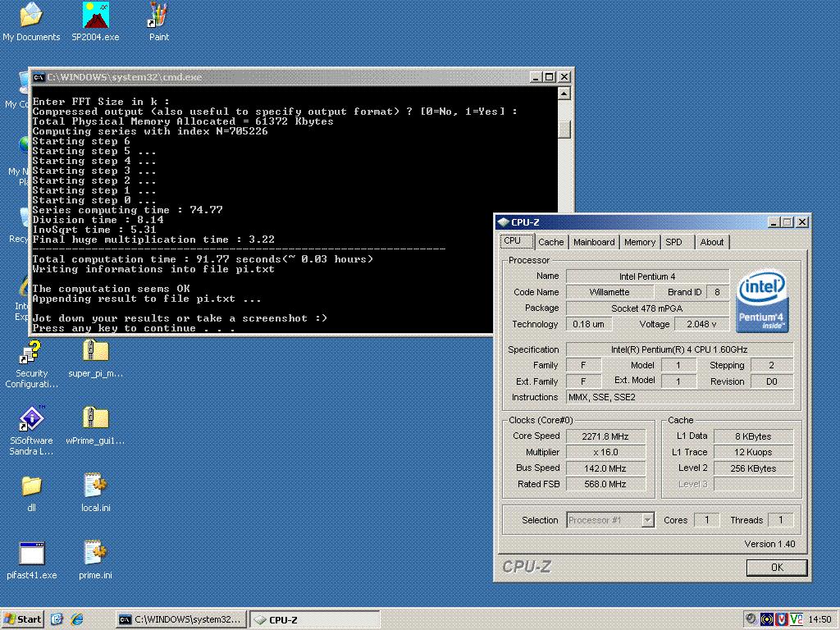Click the first system tray icon
This screenshot has height=630, width=840.
pos(751,619)
